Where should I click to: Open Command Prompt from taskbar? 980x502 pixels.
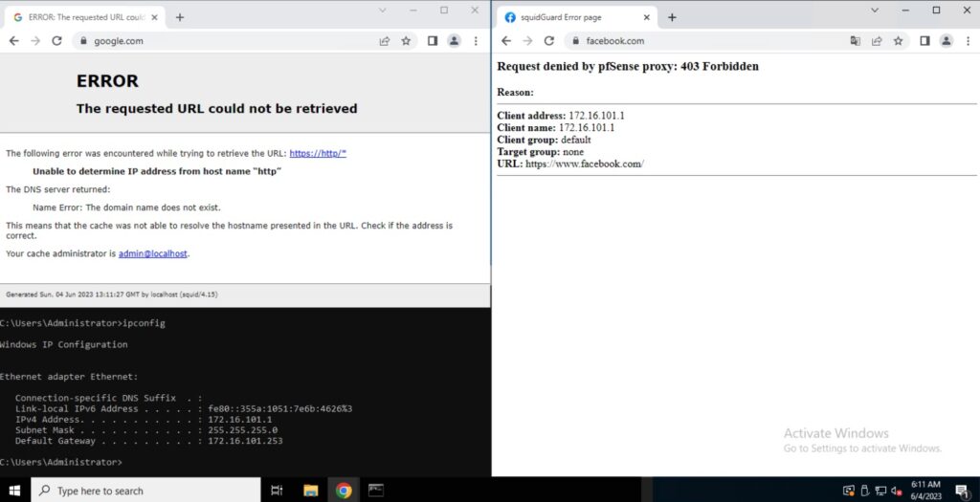375,491
